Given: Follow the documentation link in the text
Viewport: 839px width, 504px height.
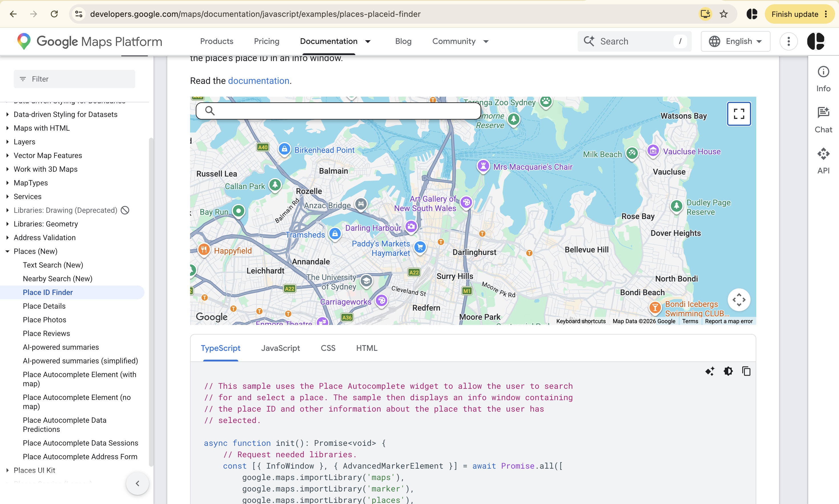Looking at the screenshot, I should click(x=259, y=80).
